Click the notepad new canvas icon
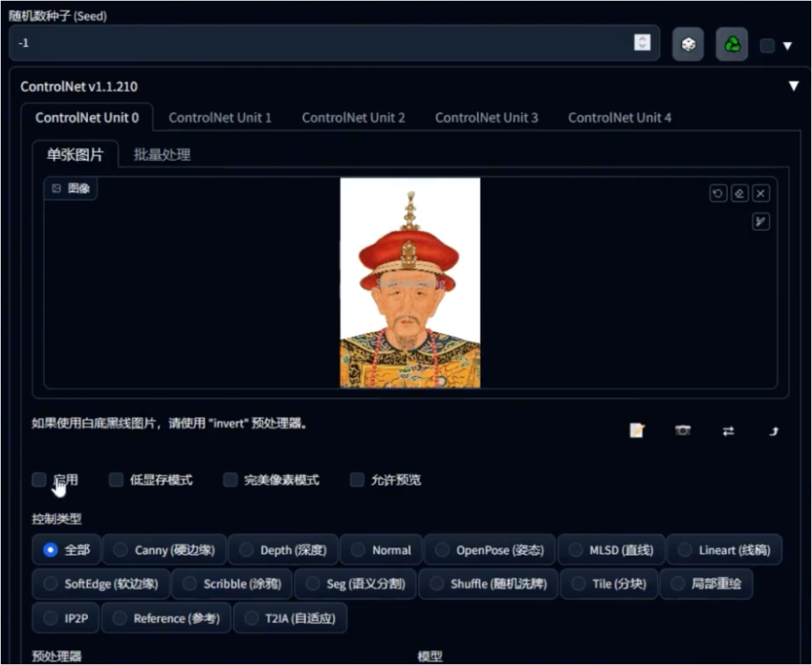Screen dimensions: 812x665 [637, 431]
